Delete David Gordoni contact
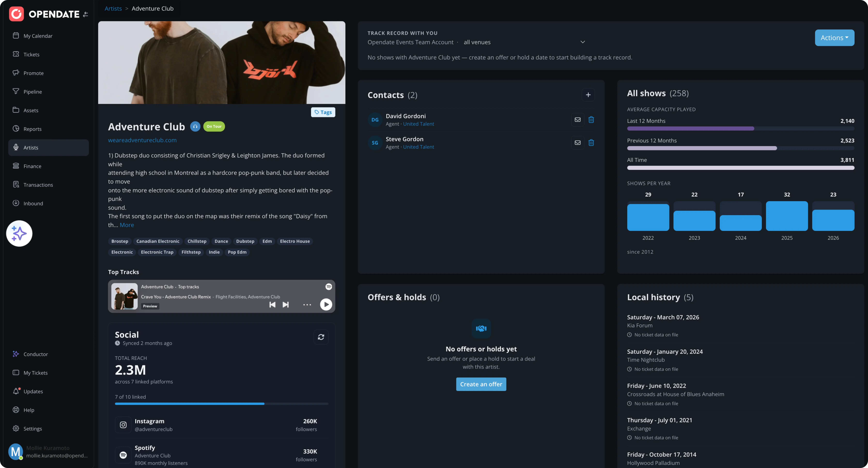The image size is (868, 468). 591,120
